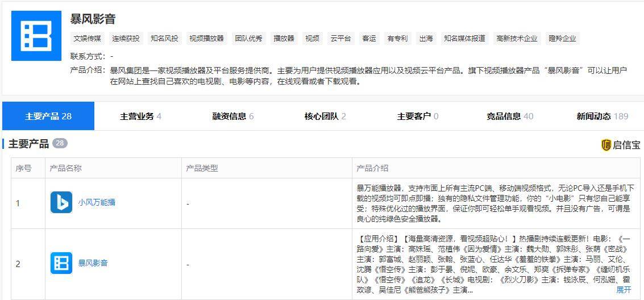Expand description with the 展开 link
The image size is (644, 300).
pyautogui.click(x=624, y=290)
